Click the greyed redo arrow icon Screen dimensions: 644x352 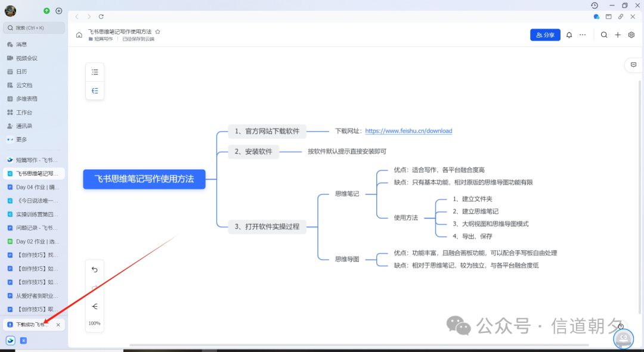pos(95,288)
